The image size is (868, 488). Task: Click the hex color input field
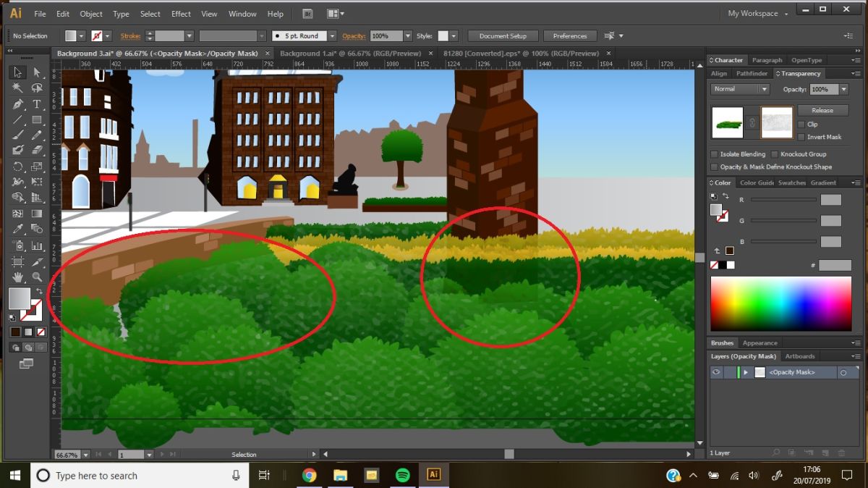pos(835,266)
